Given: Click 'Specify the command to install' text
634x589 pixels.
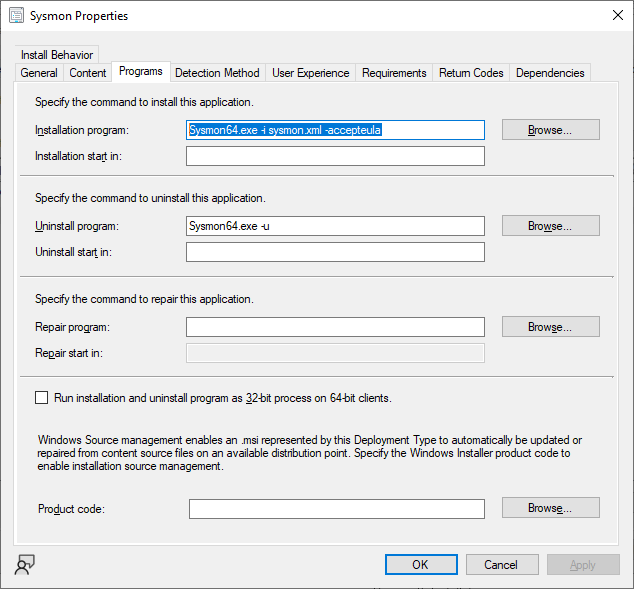Looking at the screenshot, I should coord(144,102).
